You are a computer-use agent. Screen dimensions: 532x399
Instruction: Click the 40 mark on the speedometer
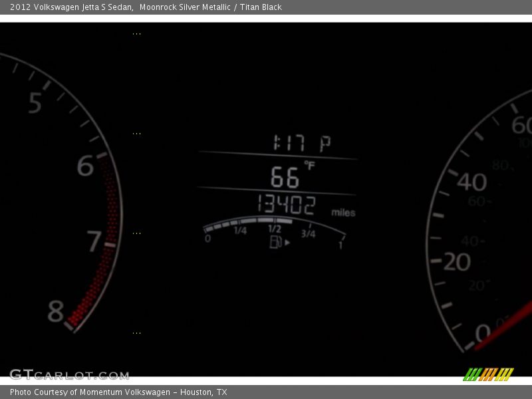(471, 182)
